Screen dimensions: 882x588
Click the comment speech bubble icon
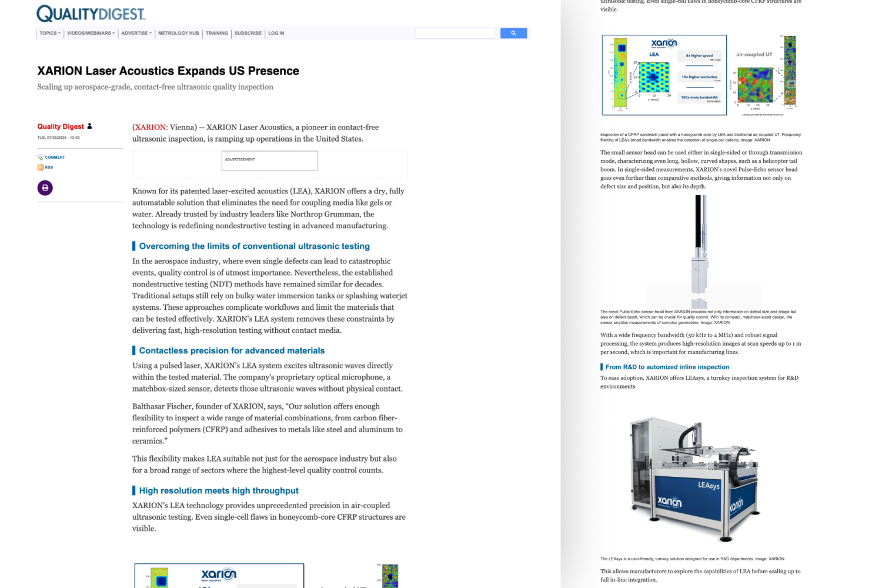pyautogui.click(x=40, y=158)
